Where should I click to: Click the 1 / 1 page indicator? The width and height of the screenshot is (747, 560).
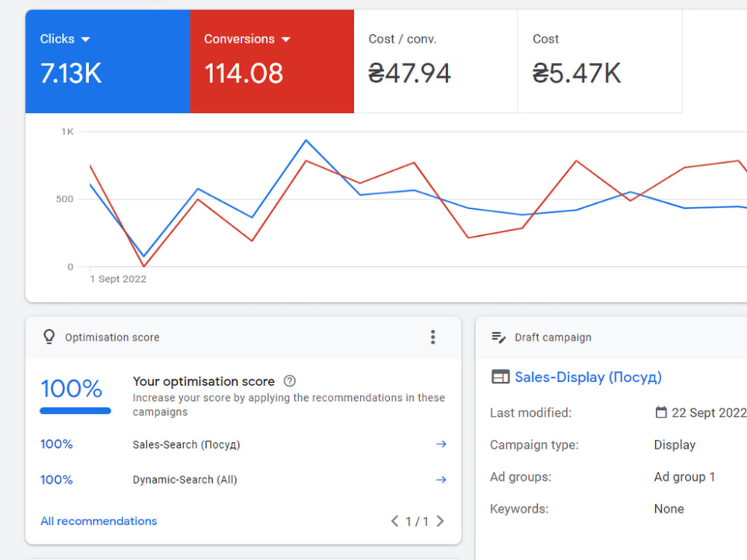pyautogui.click(x=417, y=521)
